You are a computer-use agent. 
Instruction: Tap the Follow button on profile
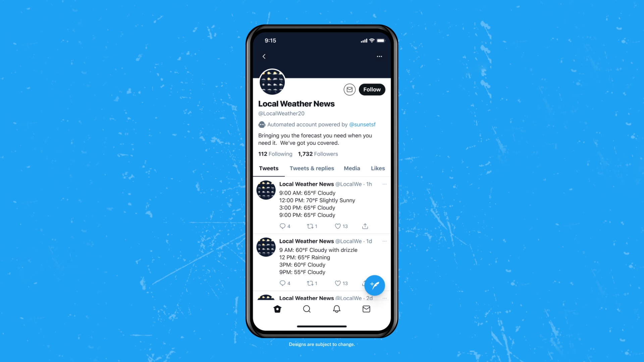coord(372,89)
